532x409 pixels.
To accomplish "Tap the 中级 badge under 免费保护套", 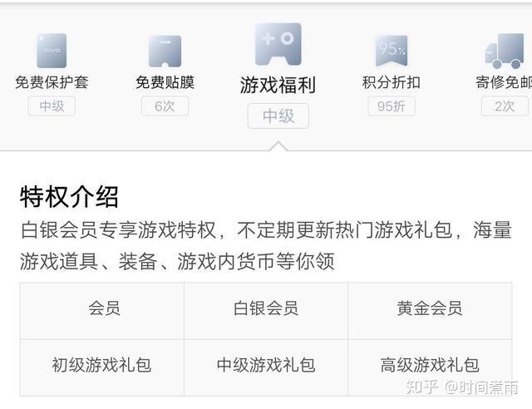I will point(52,106).
